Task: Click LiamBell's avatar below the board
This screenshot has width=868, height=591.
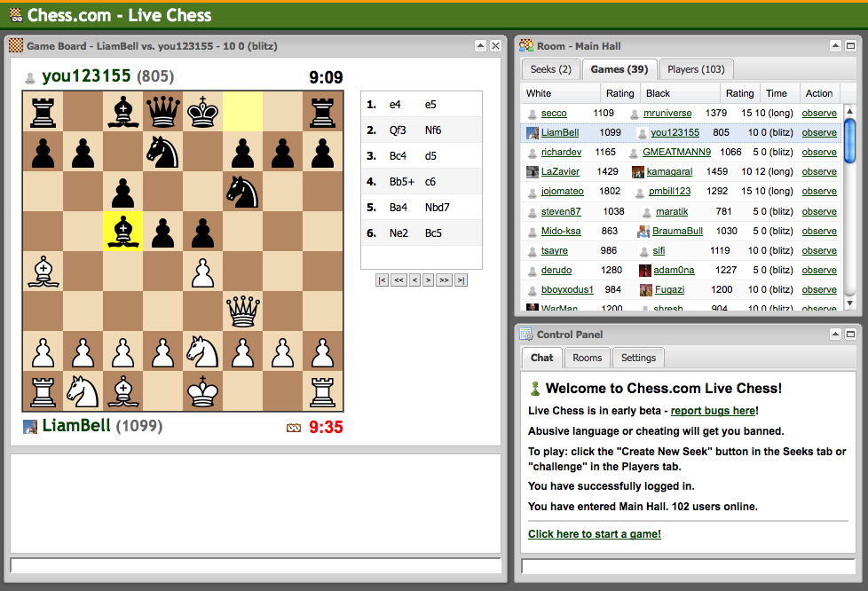Action: (30, 427)
